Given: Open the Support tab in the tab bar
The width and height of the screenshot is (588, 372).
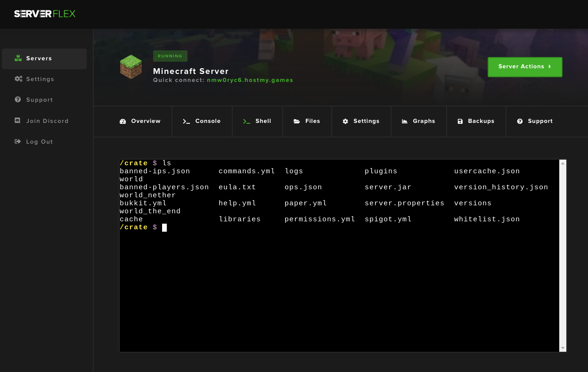Looking at the screenshot, I should [535, 121].
